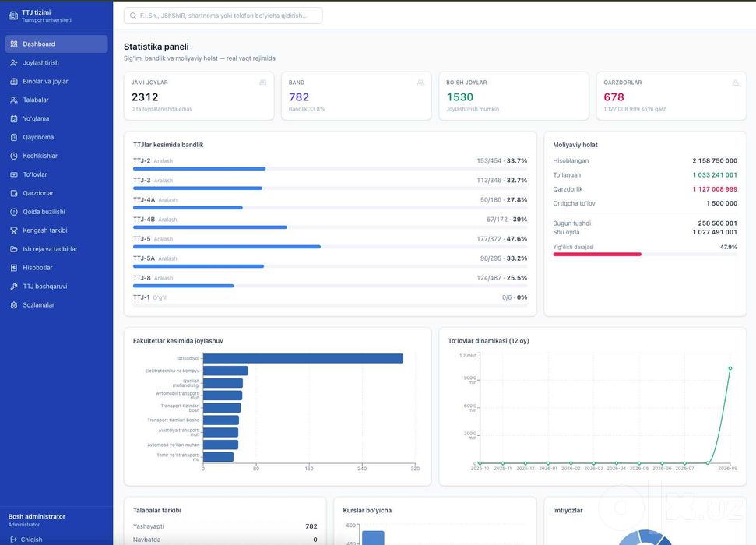Open Sozlamalar settings page
Viewport: 756px width, 545px height.
56,305
